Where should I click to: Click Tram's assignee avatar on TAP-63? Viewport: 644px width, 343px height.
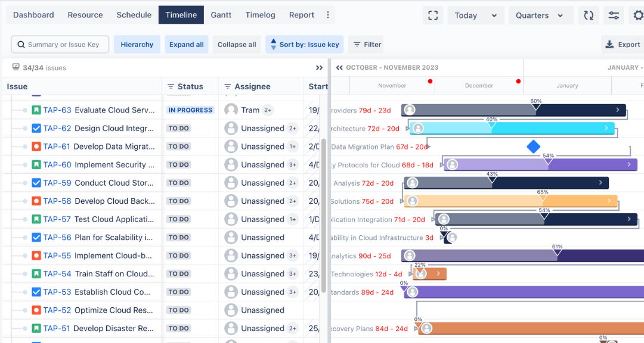pos(231,110)
